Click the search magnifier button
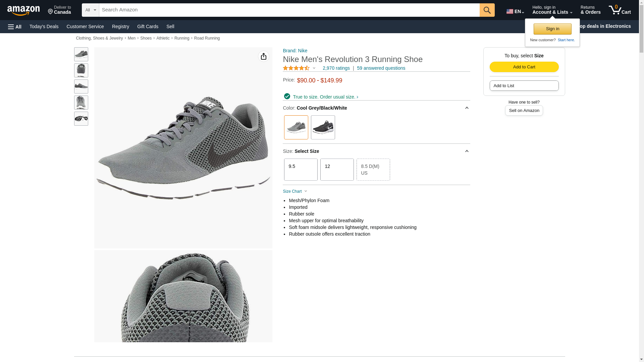 [487, 10]
